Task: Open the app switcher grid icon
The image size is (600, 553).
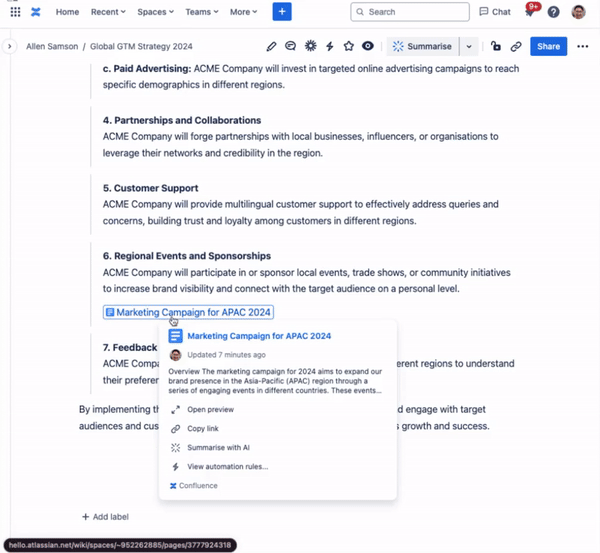Action: (x=15, y=12)
